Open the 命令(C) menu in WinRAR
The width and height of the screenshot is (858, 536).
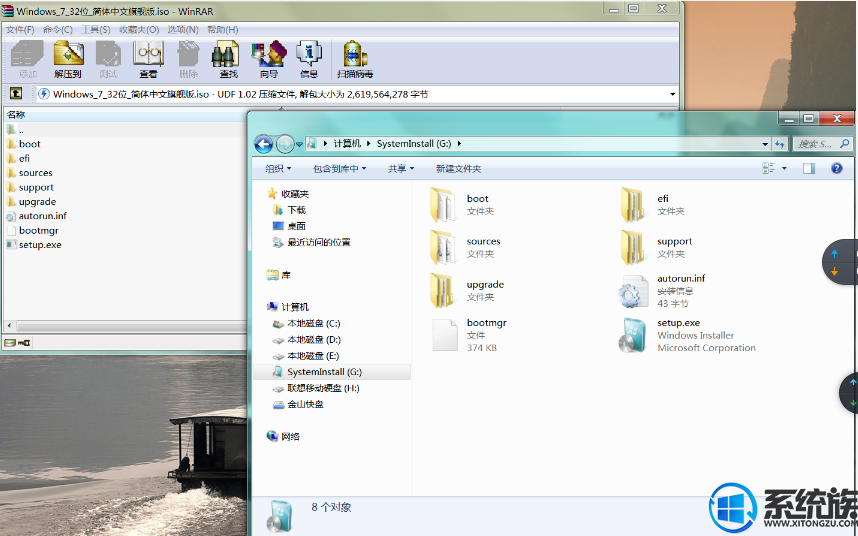58,30
